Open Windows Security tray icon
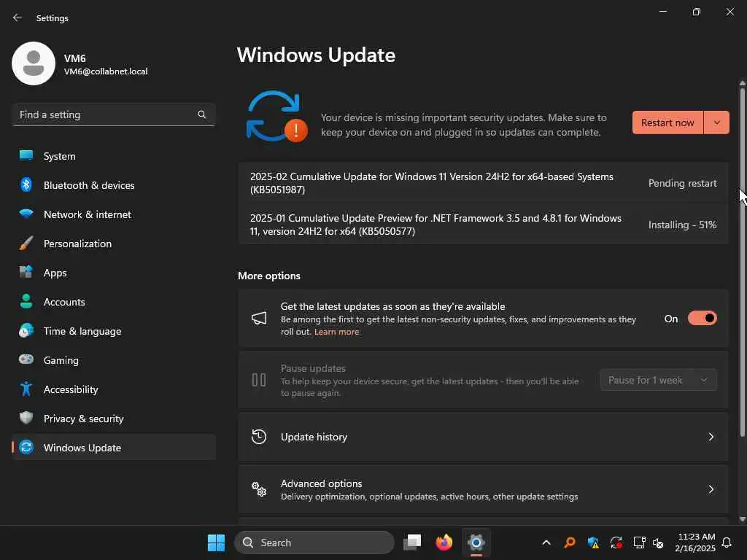This screenshot has height=560, width=747. [x=593, y=542]
